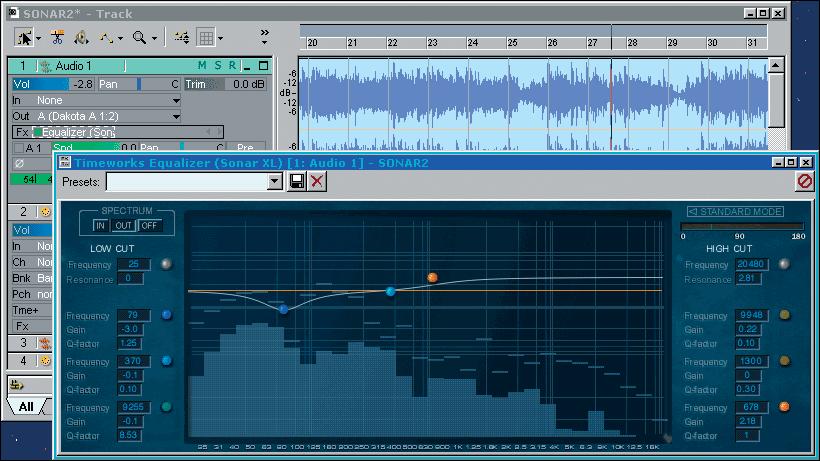Click the track layout grid icon

(206, 38)
